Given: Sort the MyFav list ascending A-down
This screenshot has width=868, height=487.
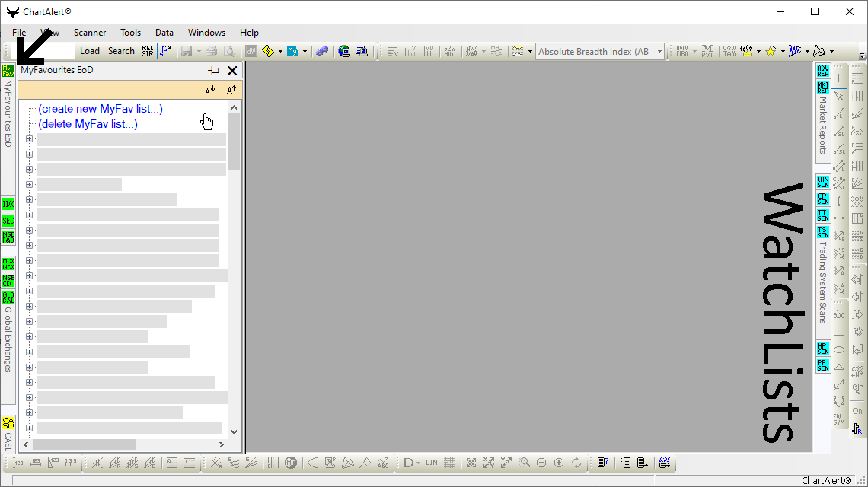Looking at the screenshot, I should pyautogui.click(x=210, y=91).
